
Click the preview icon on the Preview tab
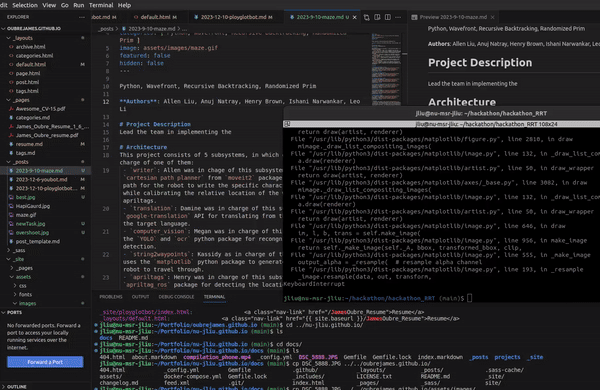tap(414, 17)
